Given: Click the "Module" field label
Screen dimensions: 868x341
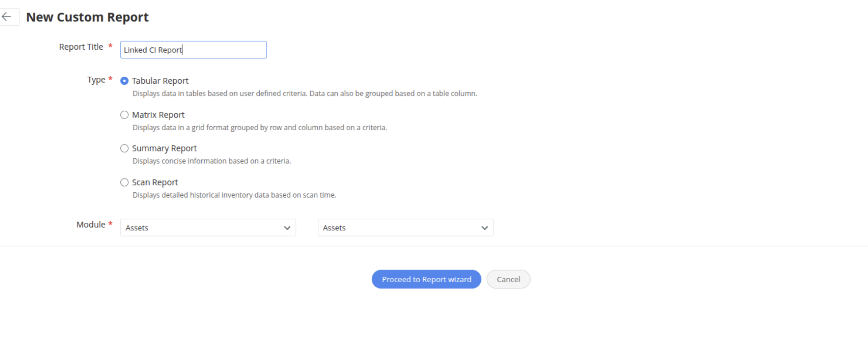Looking at the screenshot, I should tap(91, 225).
